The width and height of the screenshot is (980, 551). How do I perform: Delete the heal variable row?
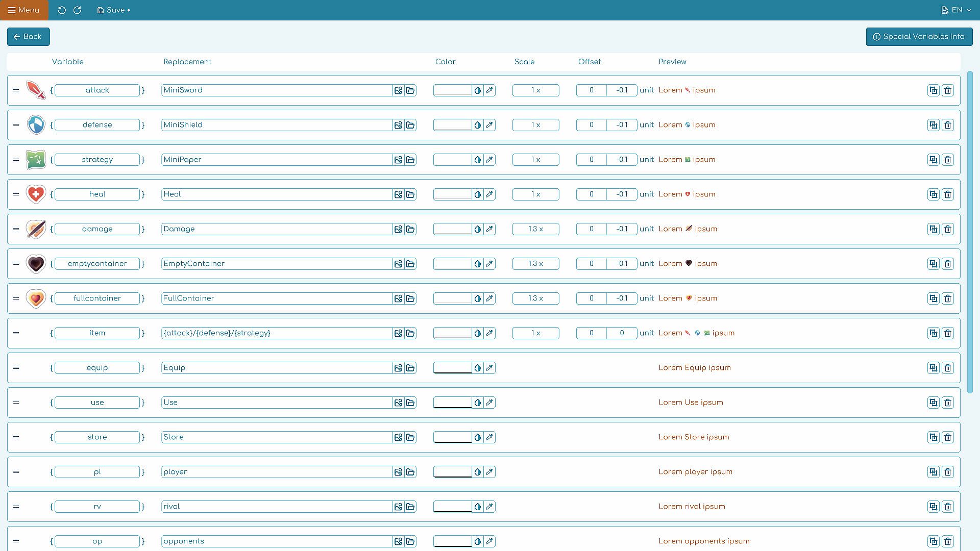tap(948, 194)
